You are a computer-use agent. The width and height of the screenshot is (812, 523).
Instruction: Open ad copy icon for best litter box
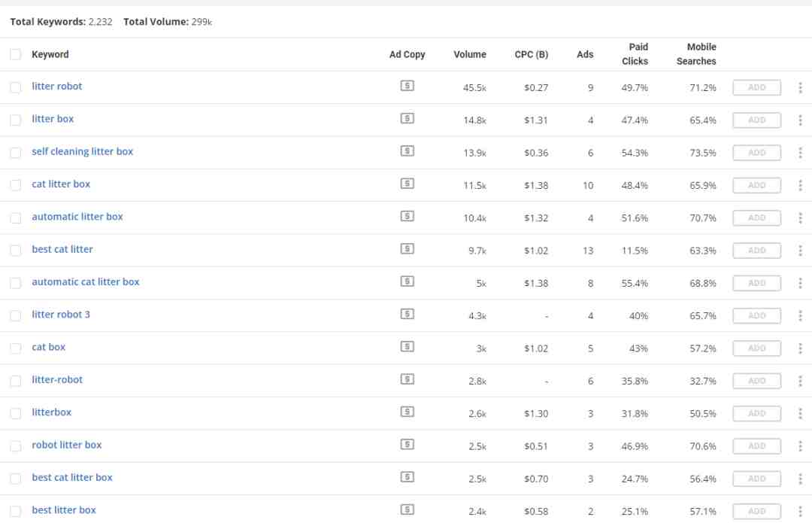pos(407,509)
